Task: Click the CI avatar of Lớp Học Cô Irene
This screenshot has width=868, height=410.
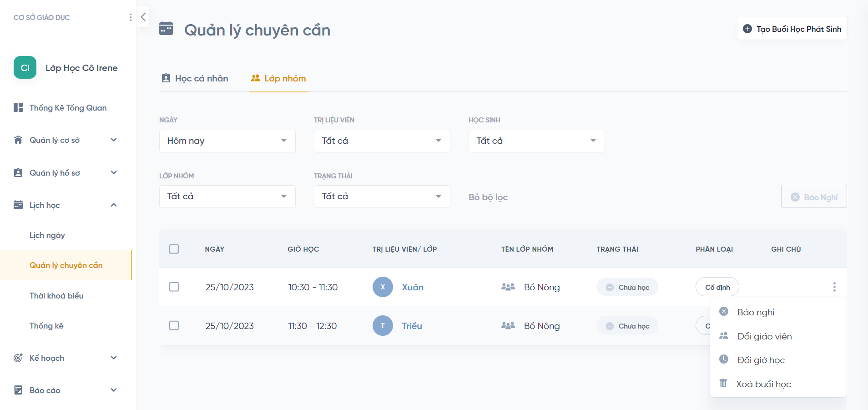Action: pos(25,68)
